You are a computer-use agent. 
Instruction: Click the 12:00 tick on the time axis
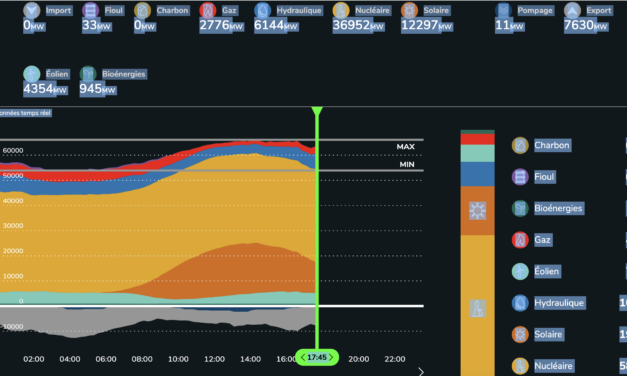point(214,359)
